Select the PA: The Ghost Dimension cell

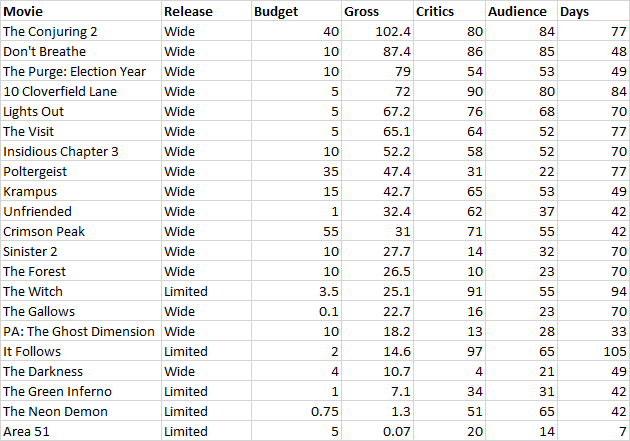[x=80, y=331]
